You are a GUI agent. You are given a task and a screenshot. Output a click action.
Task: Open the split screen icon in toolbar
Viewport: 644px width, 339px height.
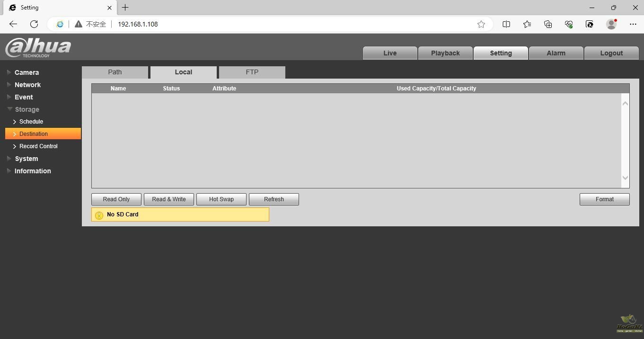(x=506, y=24)
